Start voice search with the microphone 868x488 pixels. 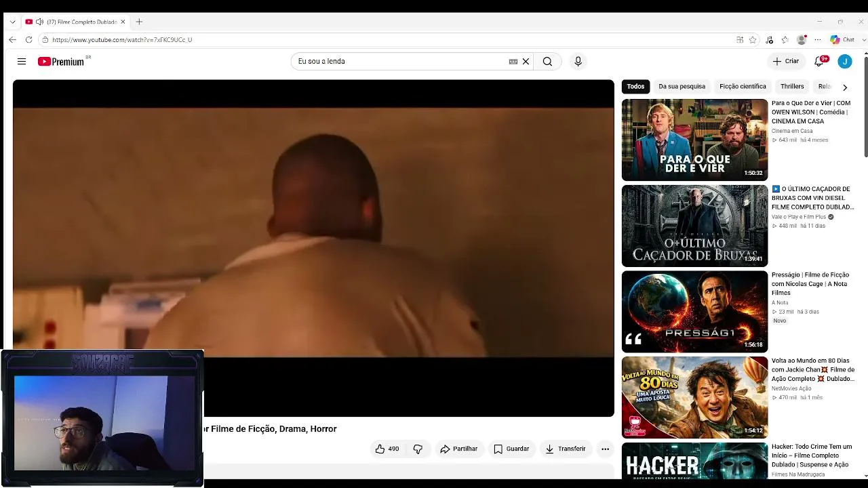click(578, 62)
